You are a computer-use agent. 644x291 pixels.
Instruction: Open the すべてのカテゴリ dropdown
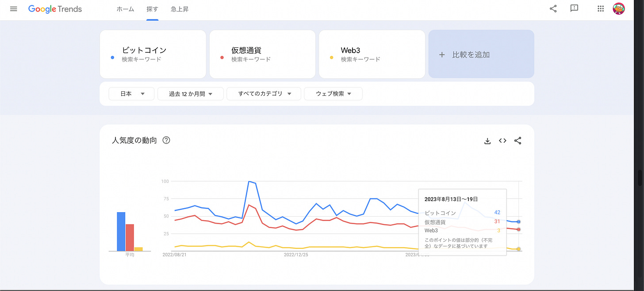pyautogui.click(x=264, y=94)
